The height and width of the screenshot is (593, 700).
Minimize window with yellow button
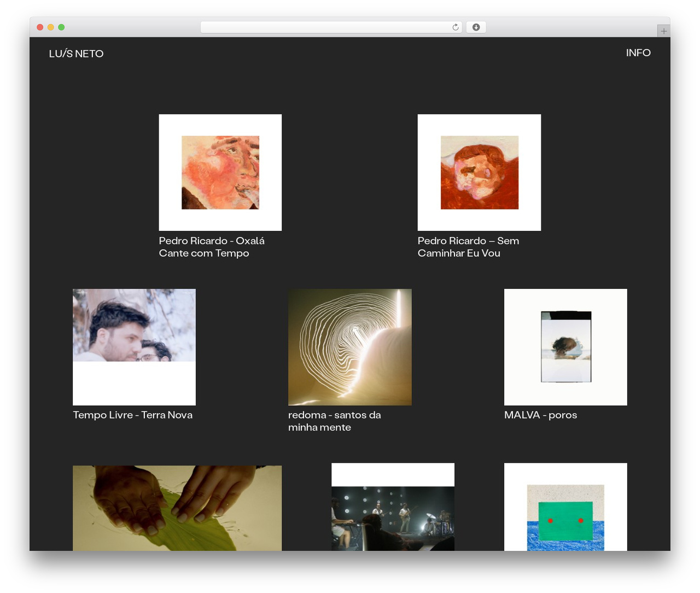[x=51, y=27]
